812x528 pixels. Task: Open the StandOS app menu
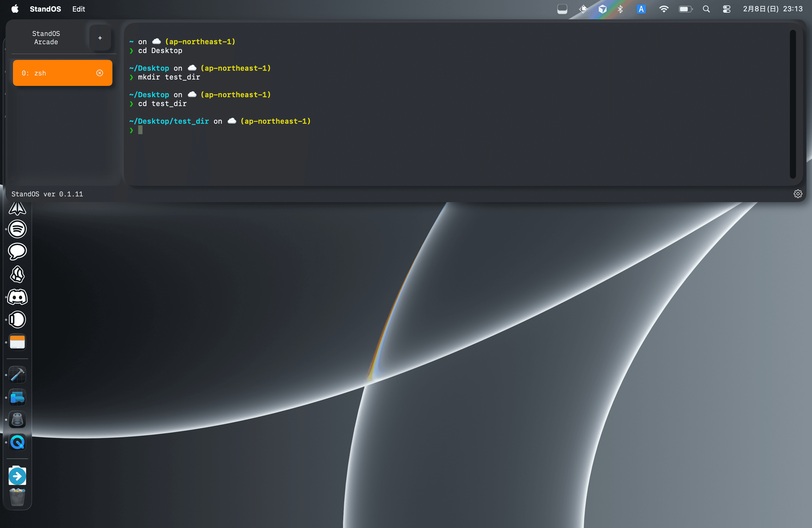tap(45, 9)
